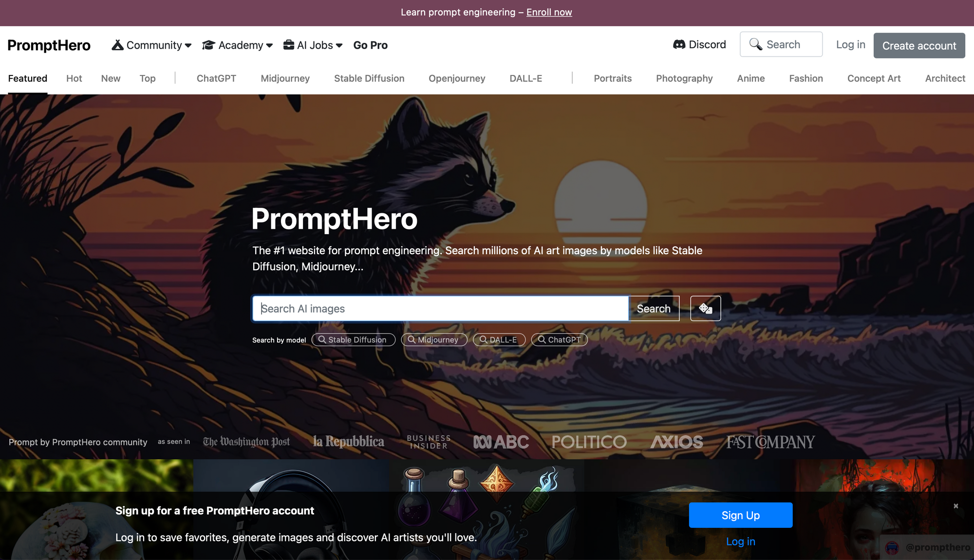
Task: Expand the Community dropdown menu
Action: point(150,45)
